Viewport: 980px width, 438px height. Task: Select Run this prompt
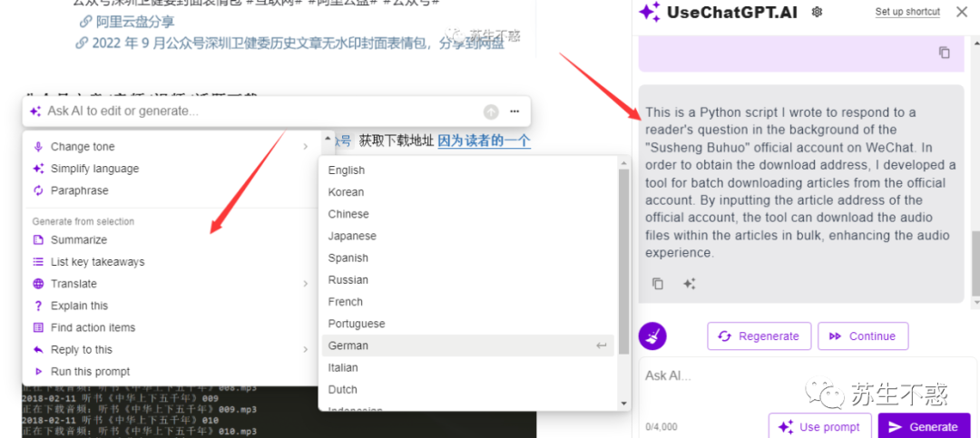[171, 371]
